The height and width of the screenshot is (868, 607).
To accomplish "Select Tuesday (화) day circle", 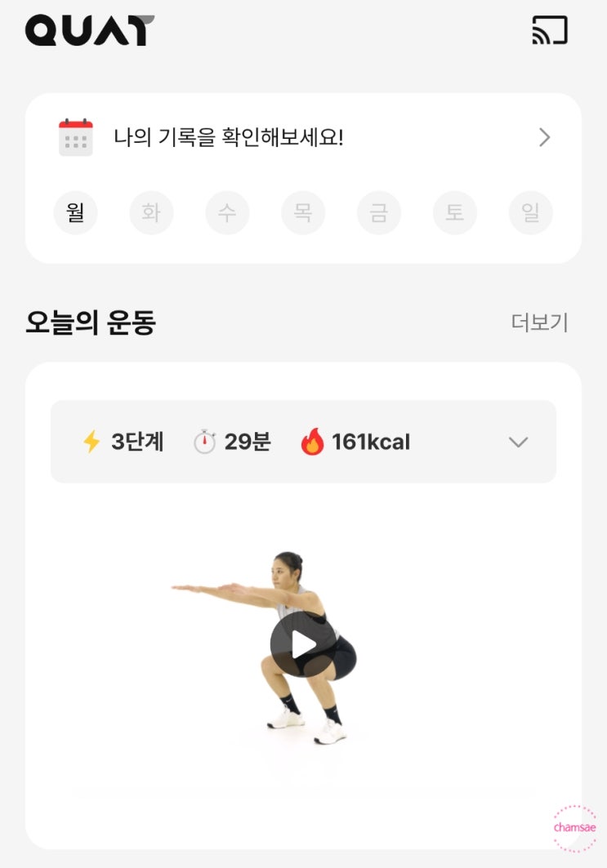I will point(151,213).
